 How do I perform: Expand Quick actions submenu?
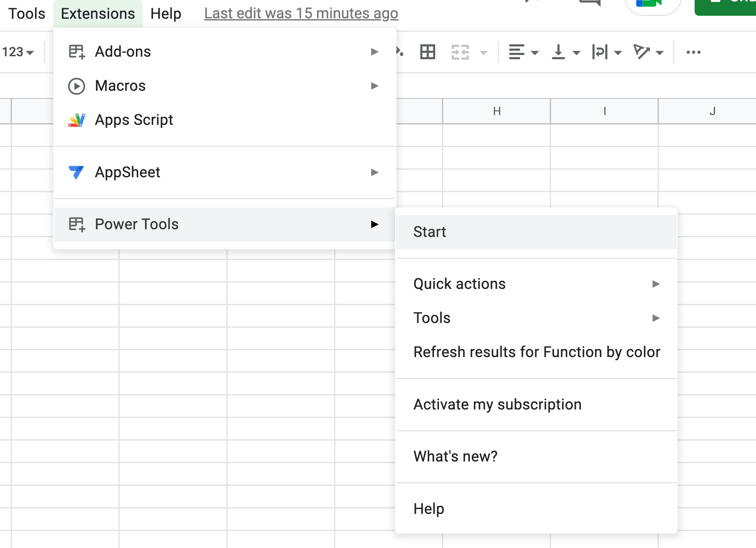[x=536, y=284]
